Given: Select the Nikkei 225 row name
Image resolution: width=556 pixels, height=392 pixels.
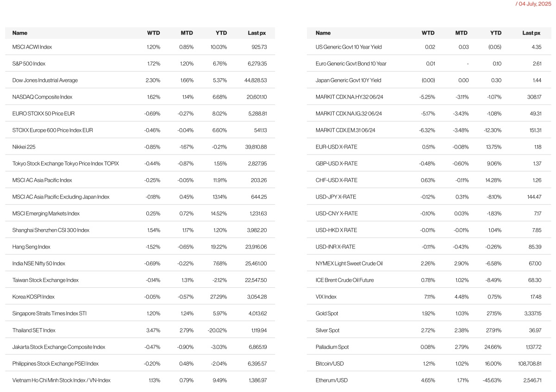Looking at the screenshot, I should pos(24,147).
